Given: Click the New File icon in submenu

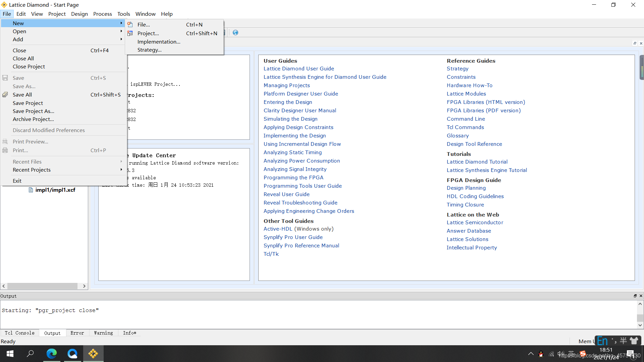Looking at the screenshot, I should [130, 24].
